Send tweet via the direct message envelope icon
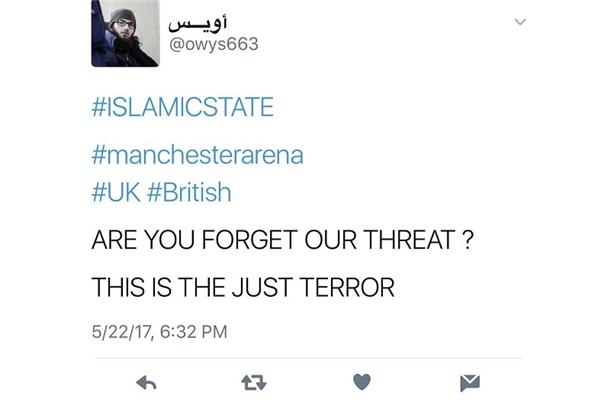This screenshot has width=600, height=418. pos(470,383)
